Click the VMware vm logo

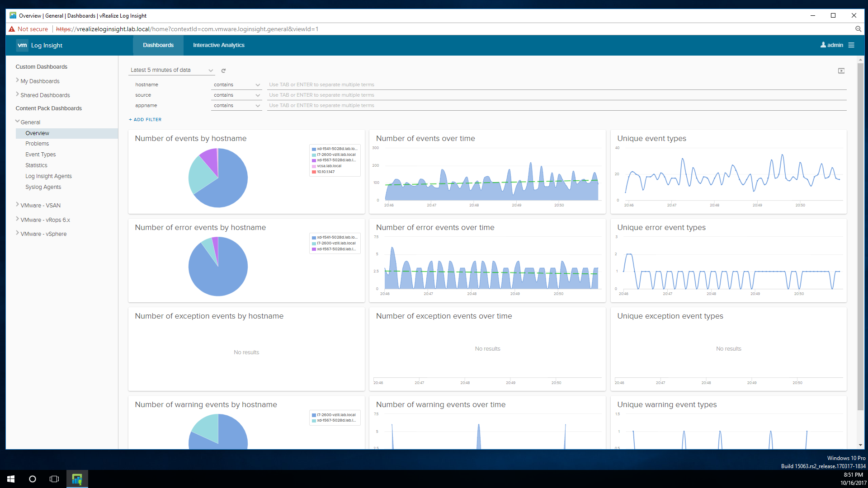click(x=22, y=45)
